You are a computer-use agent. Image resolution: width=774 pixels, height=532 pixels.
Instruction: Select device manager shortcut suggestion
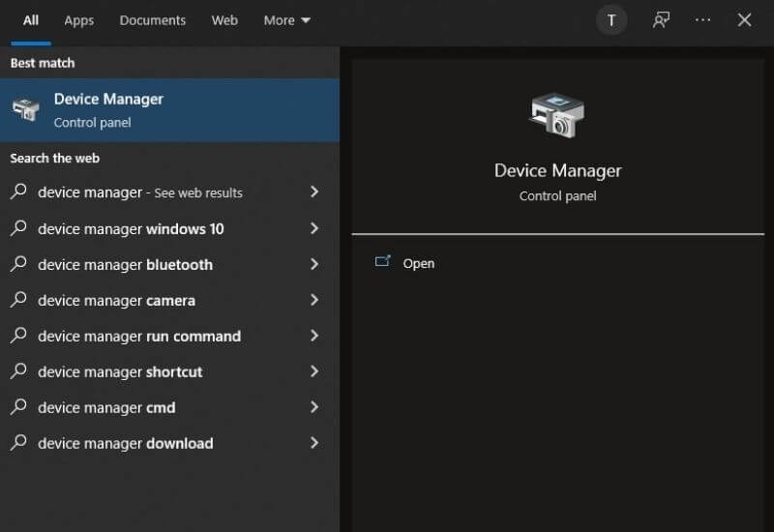[120, 371]
